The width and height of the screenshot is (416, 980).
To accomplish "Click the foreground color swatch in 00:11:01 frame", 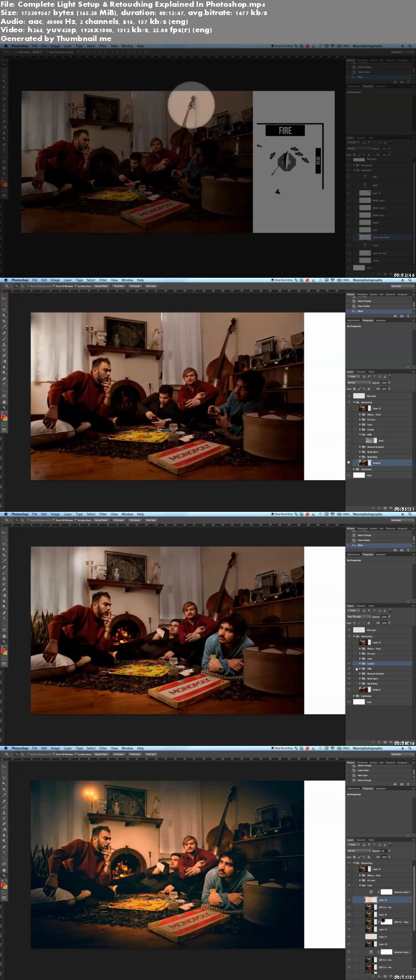I will pos(3,884).
